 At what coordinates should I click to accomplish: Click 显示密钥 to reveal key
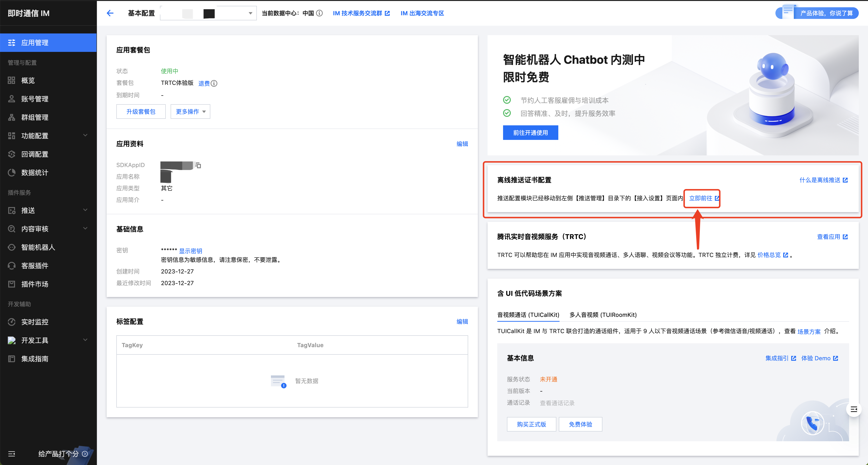[190, 251]
